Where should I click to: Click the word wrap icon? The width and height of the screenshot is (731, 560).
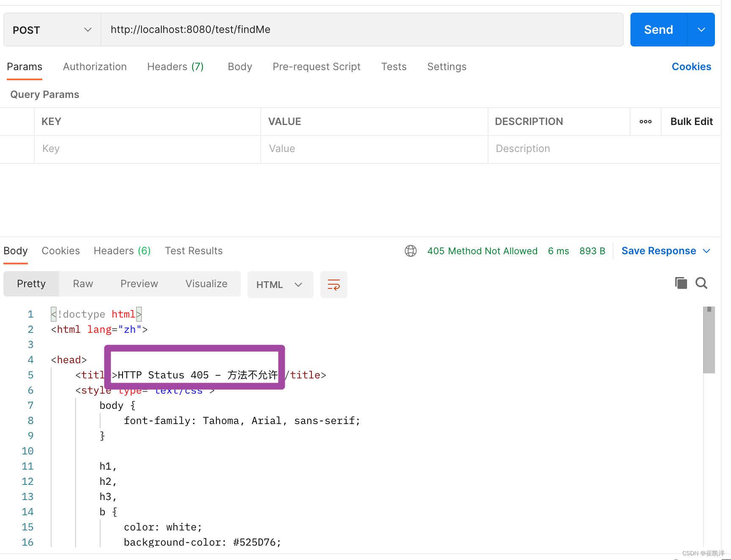[333, 285]
